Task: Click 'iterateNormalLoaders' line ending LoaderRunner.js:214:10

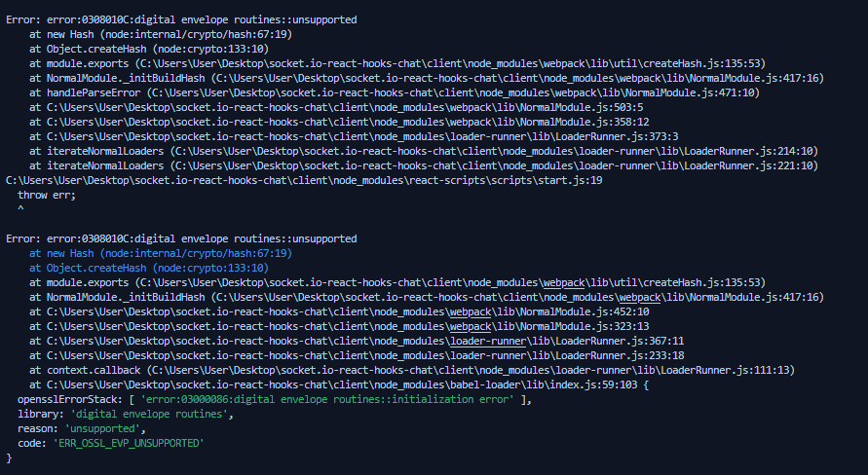Action: point(424,151)
